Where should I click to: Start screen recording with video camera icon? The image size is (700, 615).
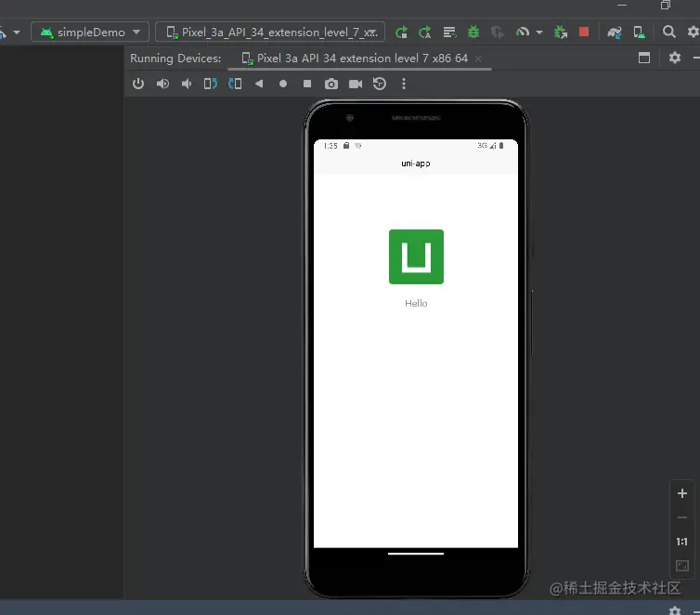click(x=356, y=84)
